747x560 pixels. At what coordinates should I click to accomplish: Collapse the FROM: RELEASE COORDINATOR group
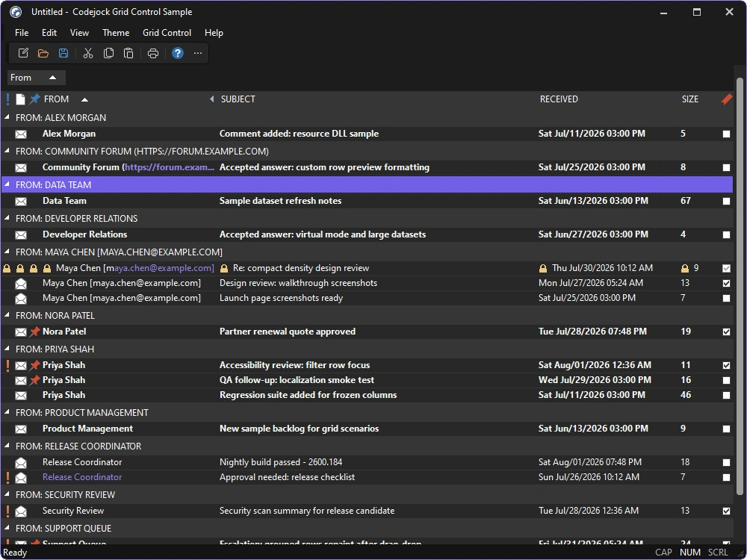(x=7, y=446)
